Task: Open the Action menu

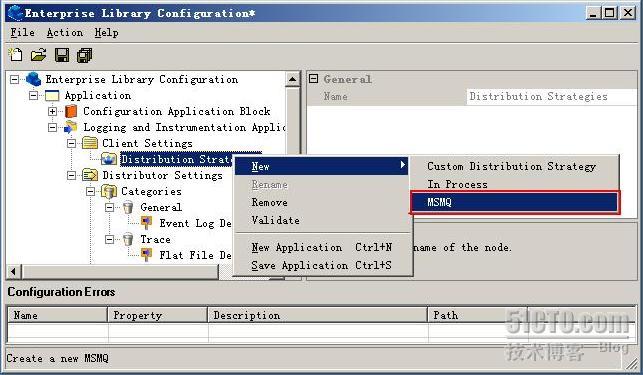Action: click(64, 32)
